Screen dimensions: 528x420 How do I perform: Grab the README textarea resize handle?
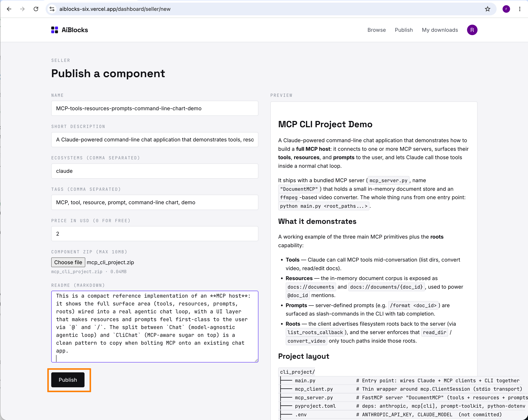click(x=256, y=360)
